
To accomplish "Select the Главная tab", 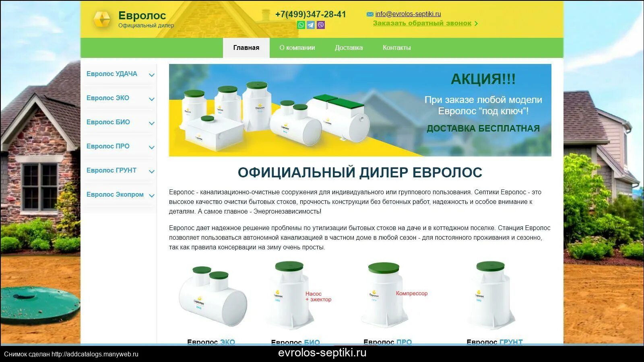I will pos(246,48).
